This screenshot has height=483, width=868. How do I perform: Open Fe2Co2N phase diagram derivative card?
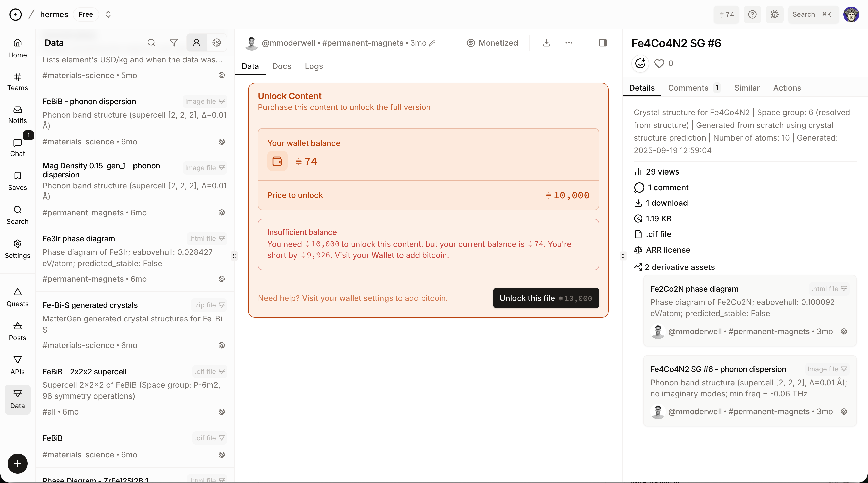pyautogui.click(x=750, y=310)
